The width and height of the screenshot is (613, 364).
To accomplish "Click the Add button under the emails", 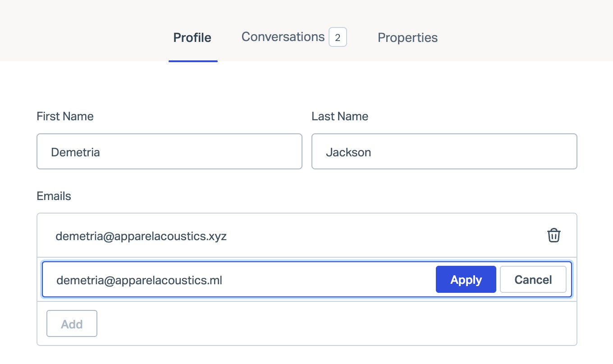I will (x=72, y=324).
